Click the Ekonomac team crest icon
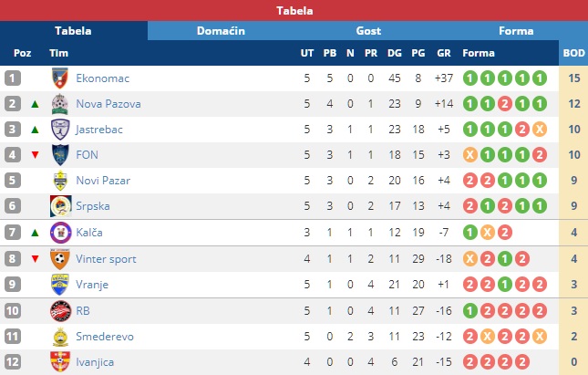 click(x=60, y=78)
